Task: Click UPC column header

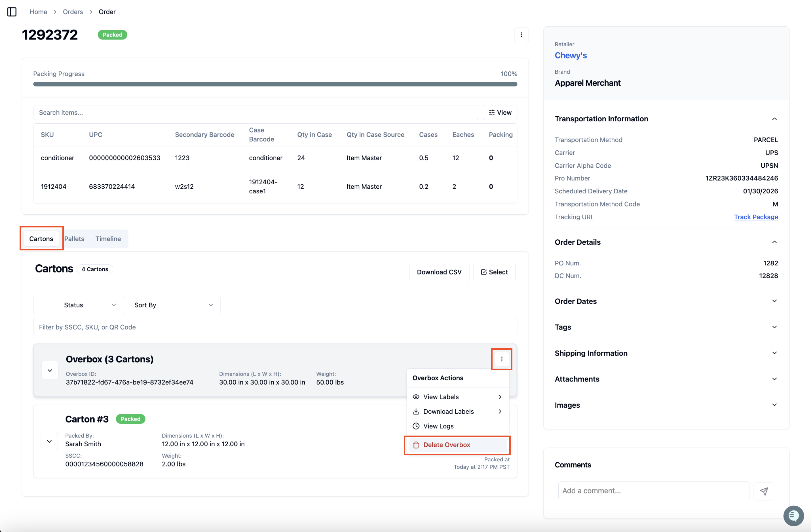Action: point(95,135)
